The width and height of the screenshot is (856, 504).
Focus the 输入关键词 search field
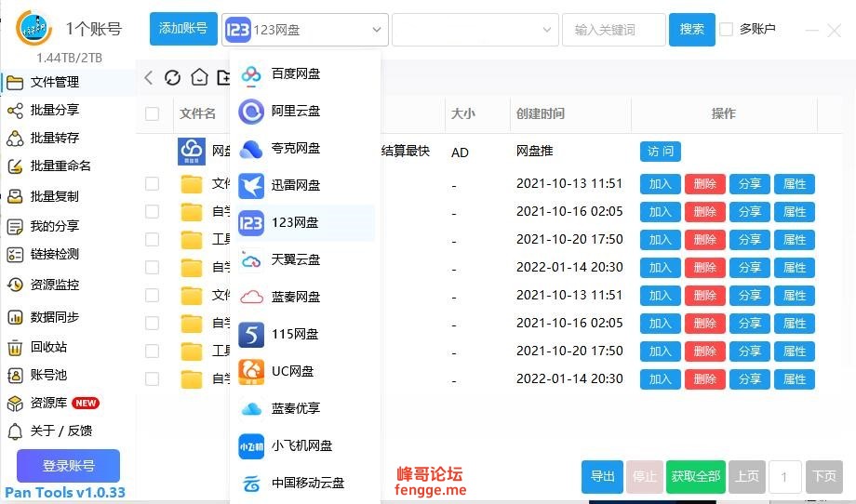click(613, 30)
